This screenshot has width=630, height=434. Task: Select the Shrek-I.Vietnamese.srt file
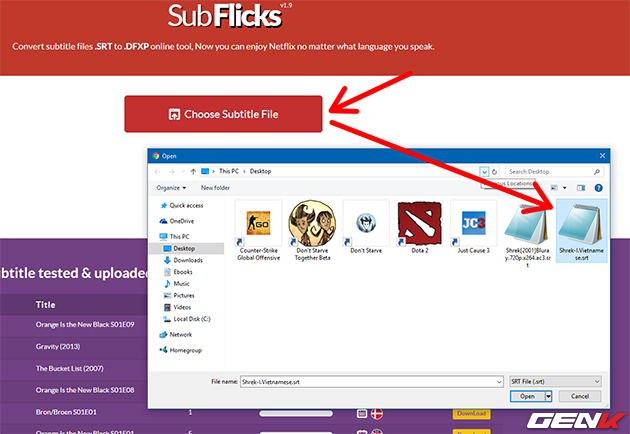click(581, 231)
